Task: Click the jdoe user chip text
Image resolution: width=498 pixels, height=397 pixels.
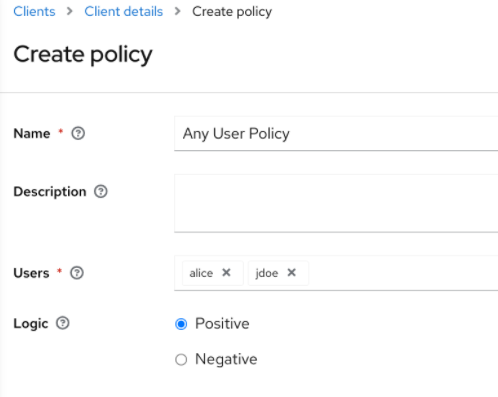Action: pyautogui.click(x=267, y=273)
